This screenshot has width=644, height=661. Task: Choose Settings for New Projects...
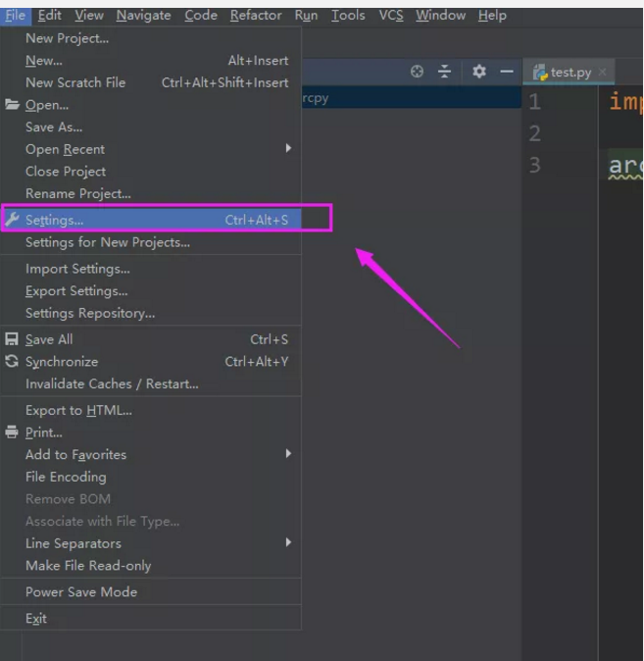[151, 242]
